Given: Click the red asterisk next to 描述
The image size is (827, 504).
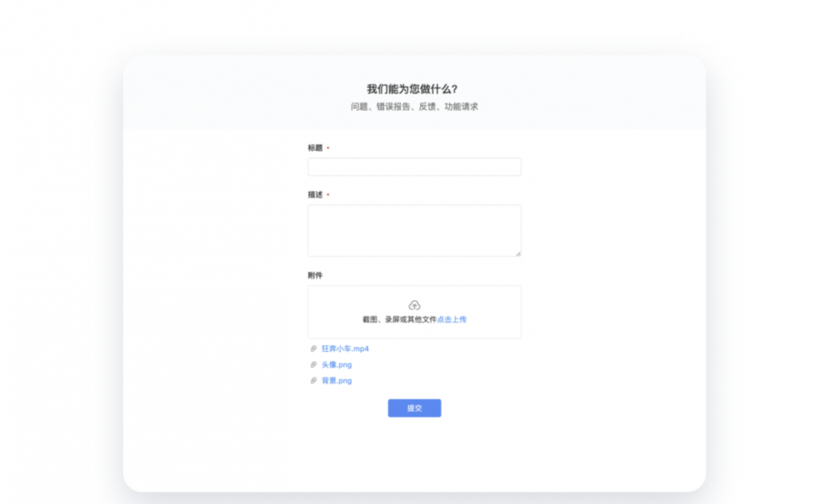Looking at the screenshot, I should [327, 195].
